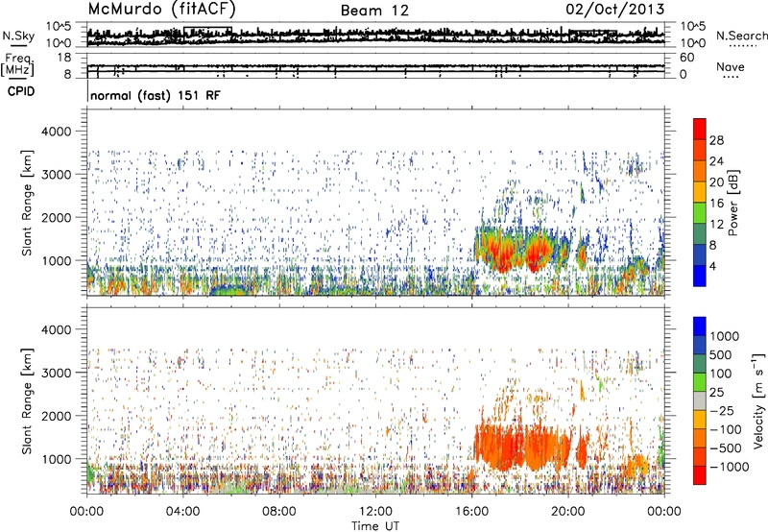Click the '20' power colorbar label
The height and width of the screenshot is (532, 768).
pos(716,182)
